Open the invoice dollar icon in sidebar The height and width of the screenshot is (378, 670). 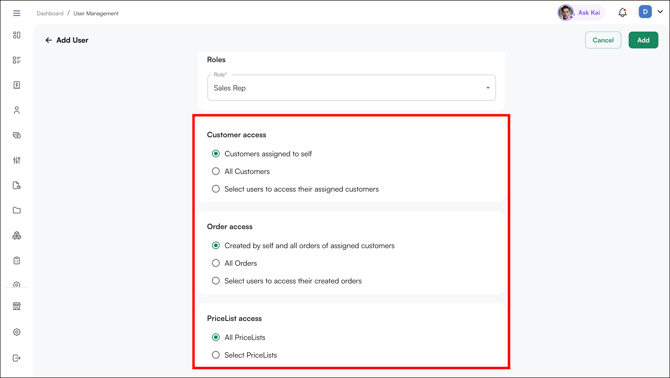[x=17, y=85]
